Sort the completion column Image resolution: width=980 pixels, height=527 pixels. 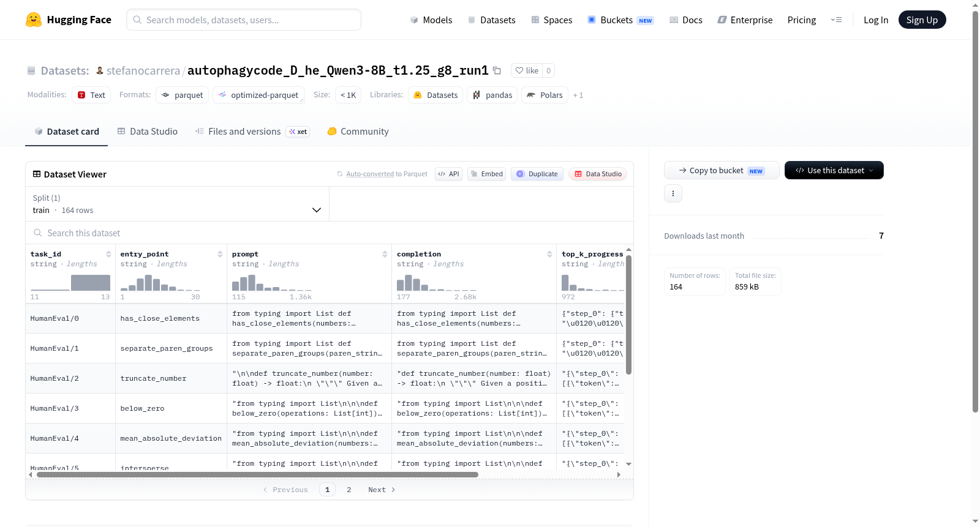[549, 254]
